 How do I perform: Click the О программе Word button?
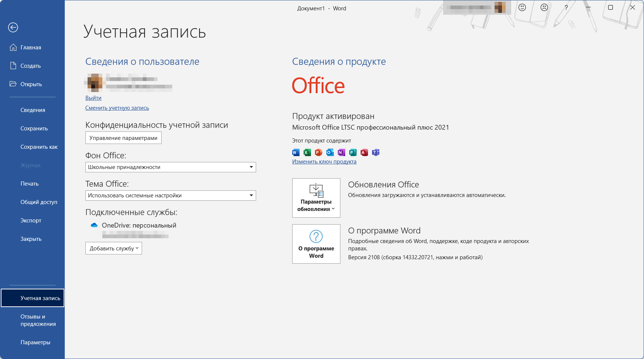316,244
